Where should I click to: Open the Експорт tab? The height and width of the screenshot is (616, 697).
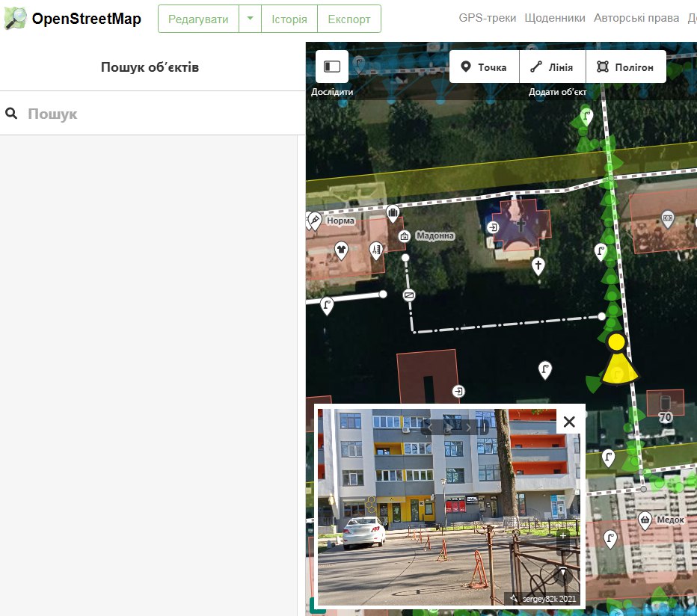coord(349,19)
